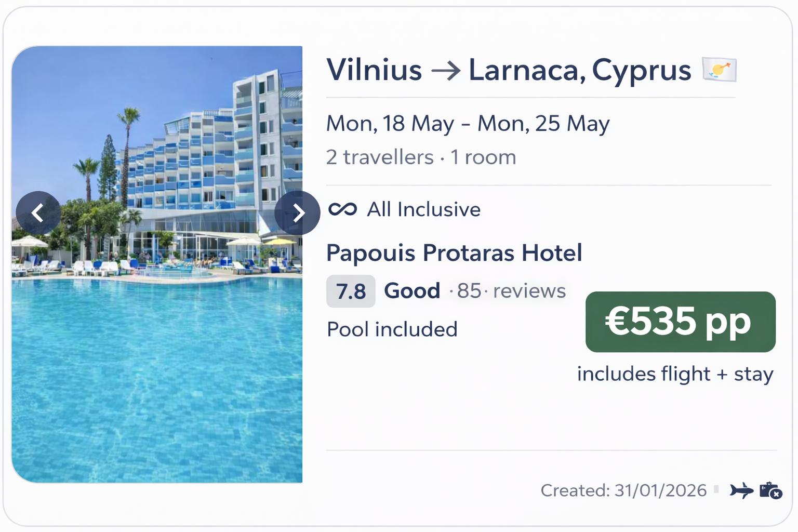The width and height of the screenshot is (798, 532).
Task: Click the Cyprus flag icon
Action: (x=719, y=70)
